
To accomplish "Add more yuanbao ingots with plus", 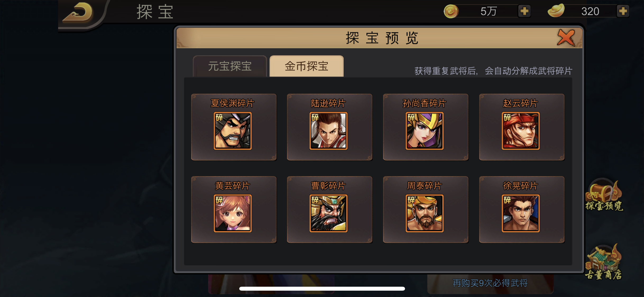I will pyautogui.click(x=623, y=11).
